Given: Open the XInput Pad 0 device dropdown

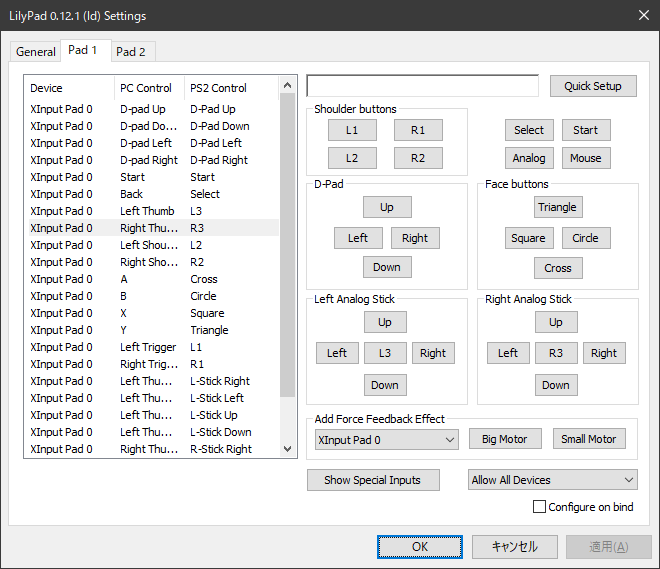Looking at the screenshot, I should pyautogui.click(x=387, y=440).
